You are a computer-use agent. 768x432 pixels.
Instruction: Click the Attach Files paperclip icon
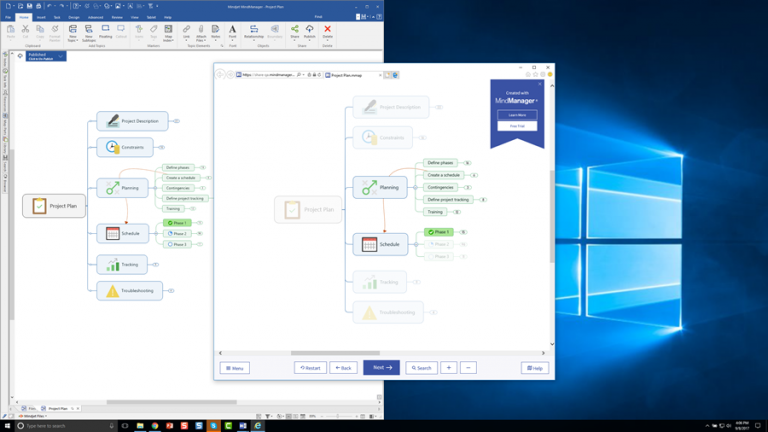click(201, 31)
